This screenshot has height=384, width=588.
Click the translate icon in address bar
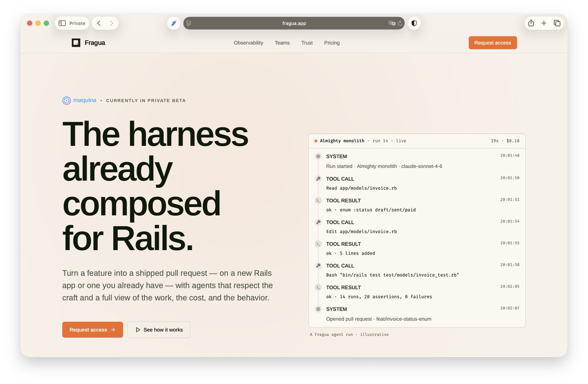point(392,23)
